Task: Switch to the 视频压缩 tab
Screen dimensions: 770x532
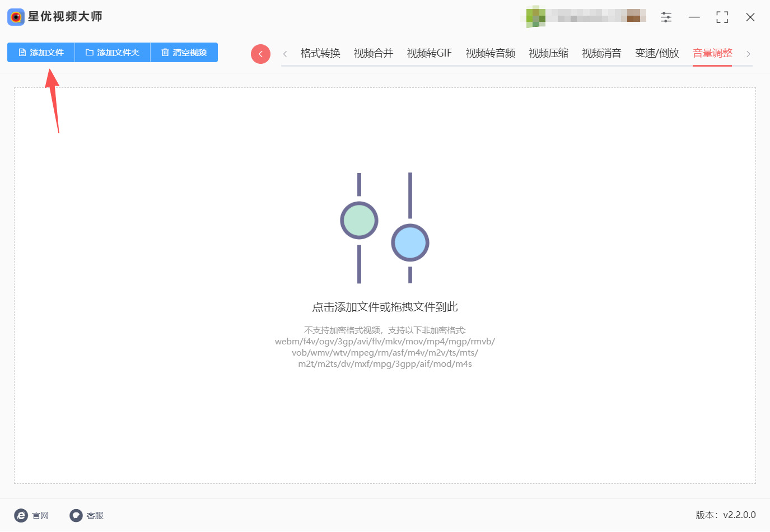Action: [549, 53]
